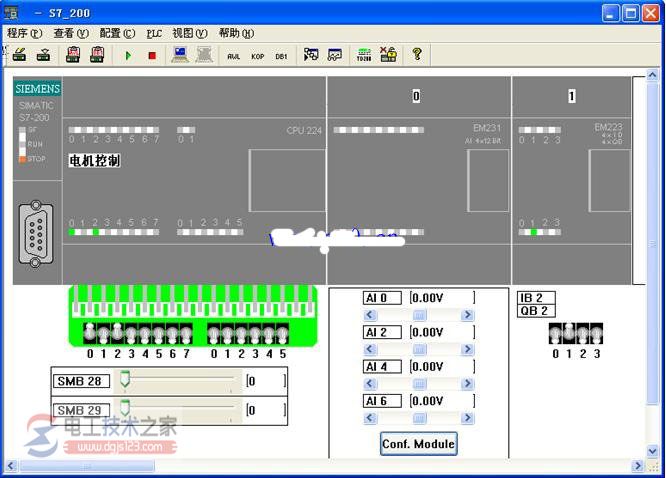Click the padlock toolbar icon
This screenshot has height=478, width=666.
(388, 54)
